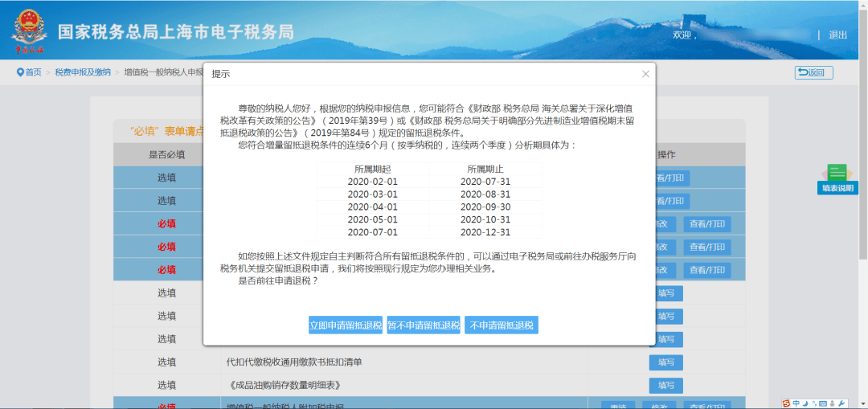Image resolution: width=868 pixels, height=409 pixels.
Task: Click the IME wrench settings icon
Action: pyautogui.click(x=841, y=403)
